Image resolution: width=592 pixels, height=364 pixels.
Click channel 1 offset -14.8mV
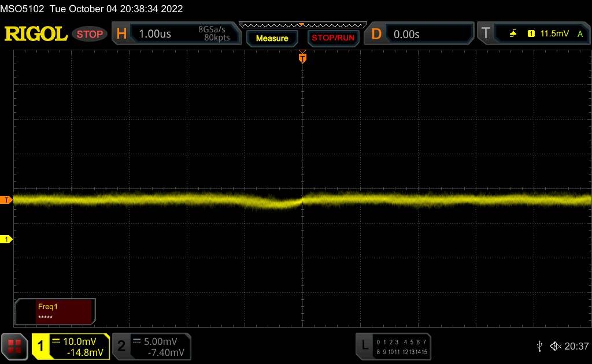pos(85,352)
